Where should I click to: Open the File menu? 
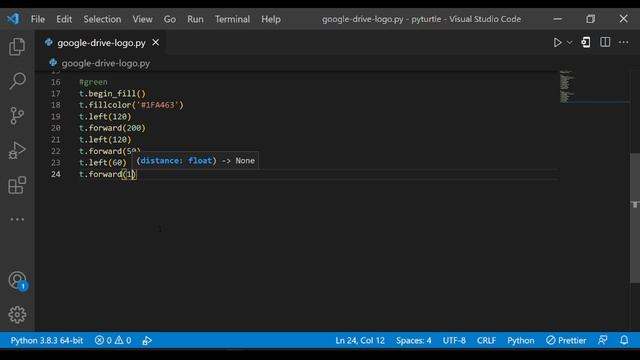[x=38, y=19]
